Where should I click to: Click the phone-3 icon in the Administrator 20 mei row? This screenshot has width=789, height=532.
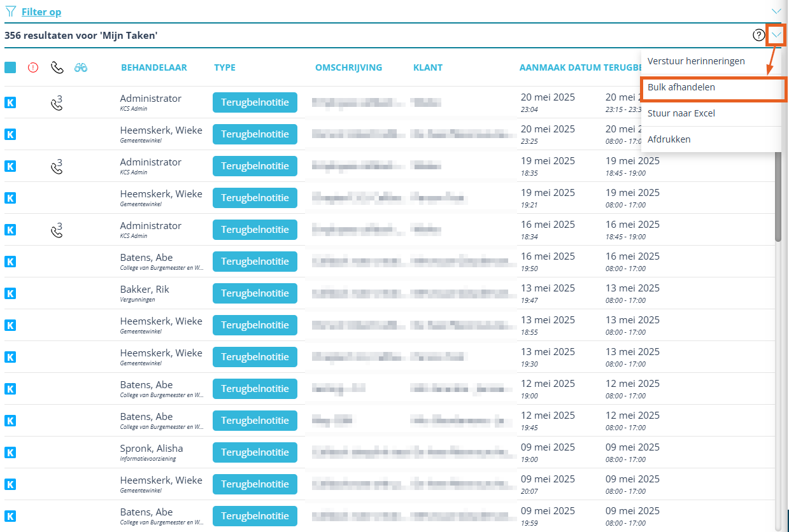[57, 103]
